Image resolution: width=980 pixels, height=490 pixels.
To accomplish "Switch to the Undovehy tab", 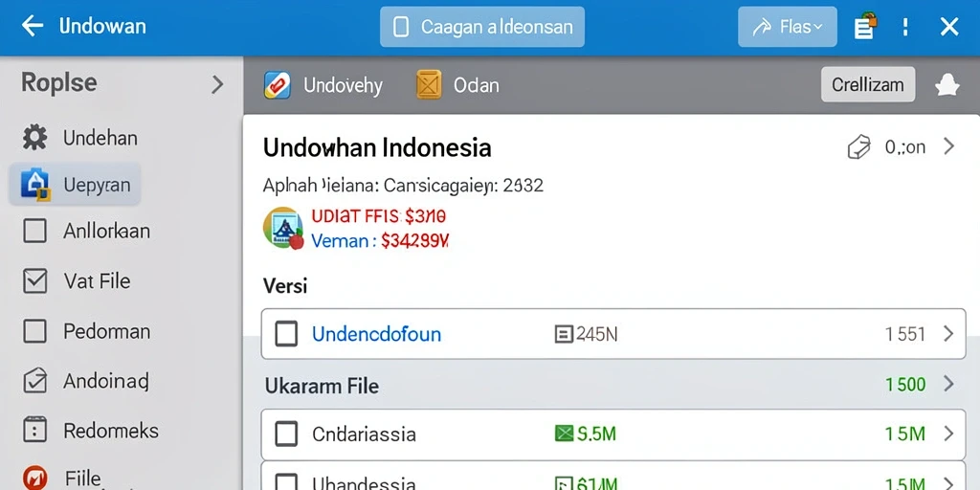I will tap(323, 85).
